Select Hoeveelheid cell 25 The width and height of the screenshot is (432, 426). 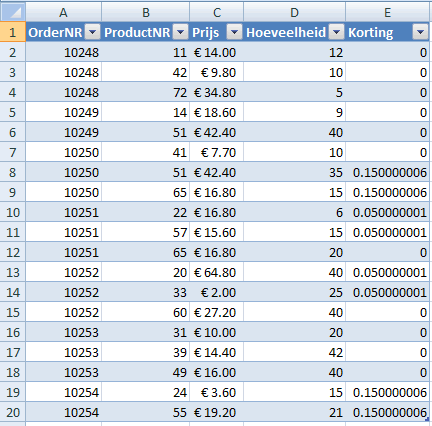click(294, 292)
